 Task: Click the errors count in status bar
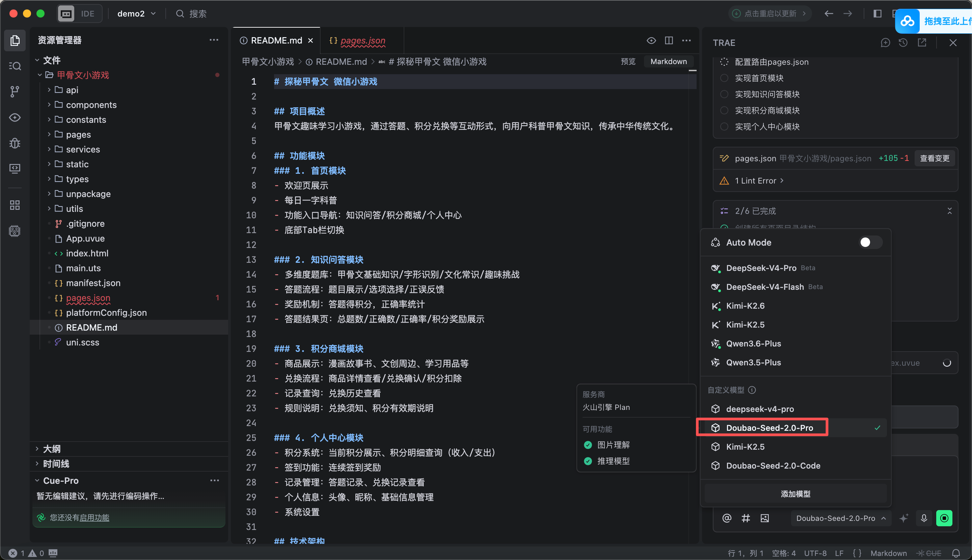pyautogui.click(x=17, y=553)
